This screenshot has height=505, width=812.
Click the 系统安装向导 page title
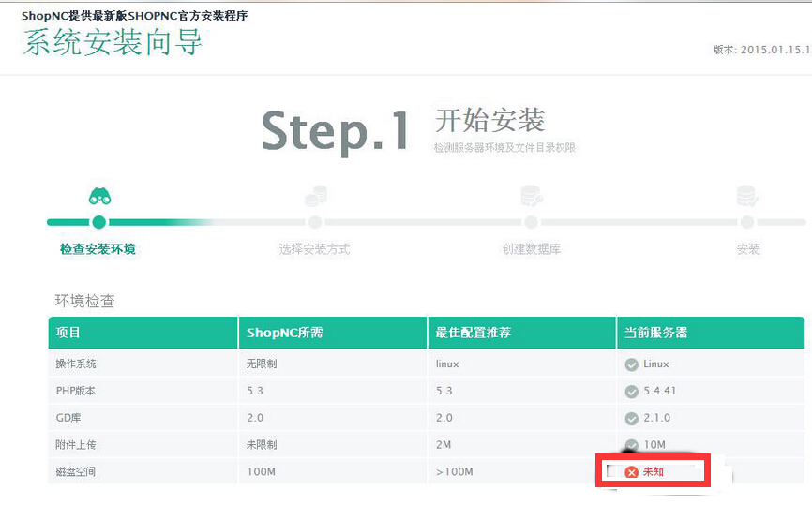tap(113, 43)
